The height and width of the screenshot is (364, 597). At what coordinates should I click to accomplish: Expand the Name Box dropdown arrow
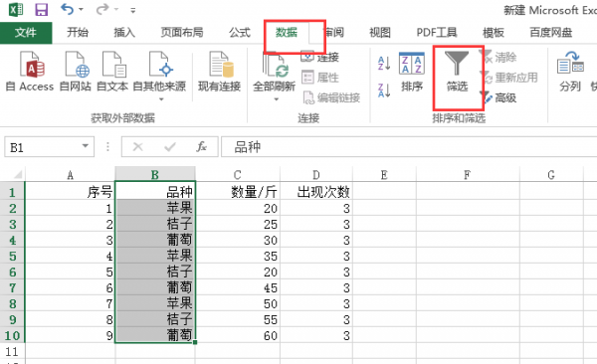point(86,146)
